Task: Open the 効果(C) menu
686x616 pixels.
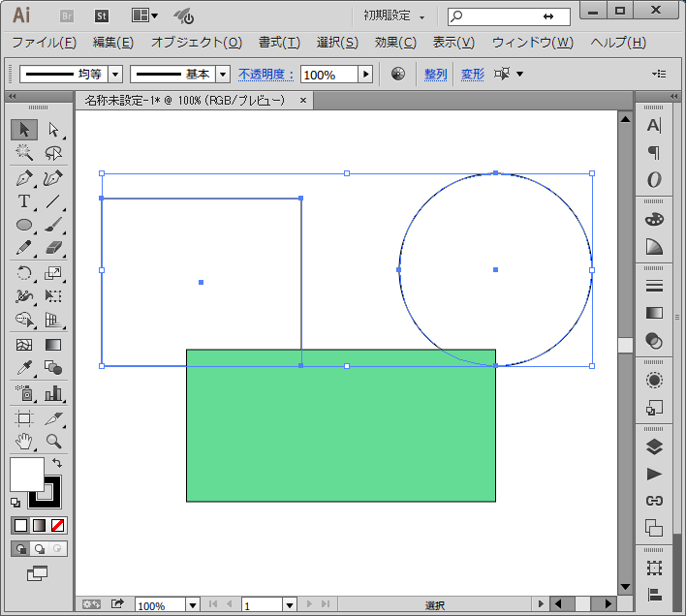Action: [395, 43]
